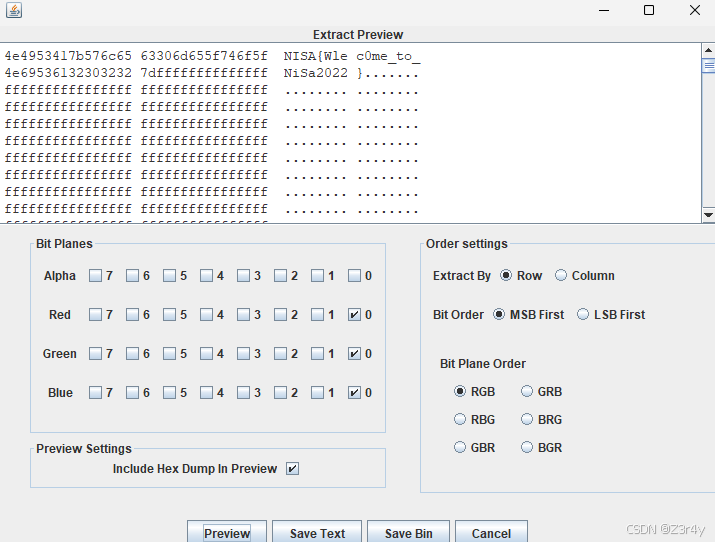This screenshot has height=542, width=715.
Task: Check Green bit plane 1
Action: [317, 353]
